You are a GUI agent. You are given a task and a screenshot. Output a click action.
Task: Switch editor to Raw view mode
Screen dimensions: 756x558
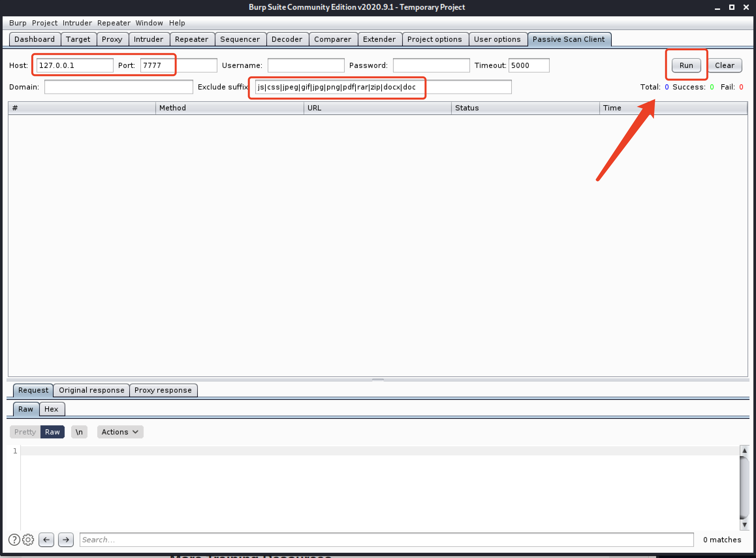tap(52, 432)
